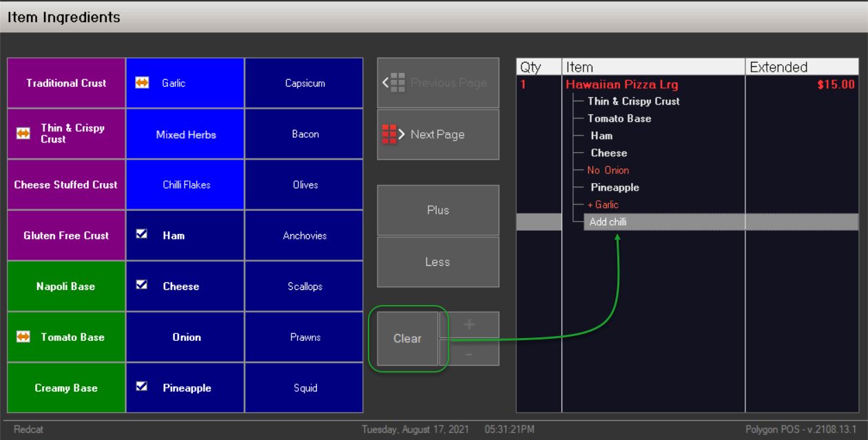
Task: Go to Next Page of ingredients
Action: [x=438, y=134]
